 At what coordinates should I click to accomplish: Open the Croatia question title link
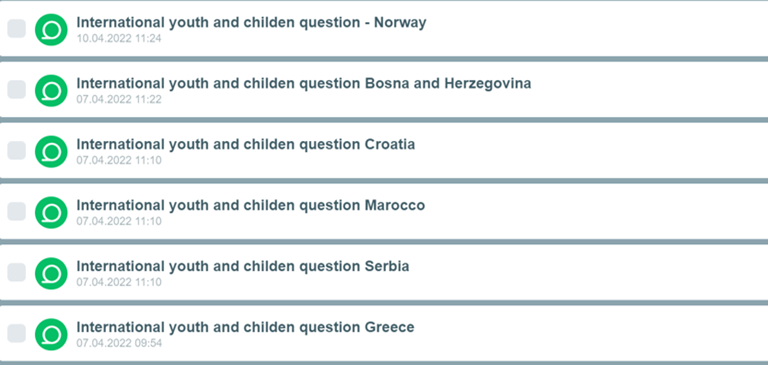[x=246, y=145]
